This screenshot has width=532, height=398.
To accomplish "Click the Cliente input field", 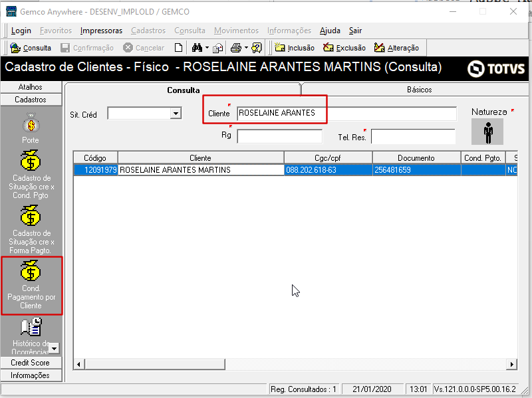I will point(346,113).
